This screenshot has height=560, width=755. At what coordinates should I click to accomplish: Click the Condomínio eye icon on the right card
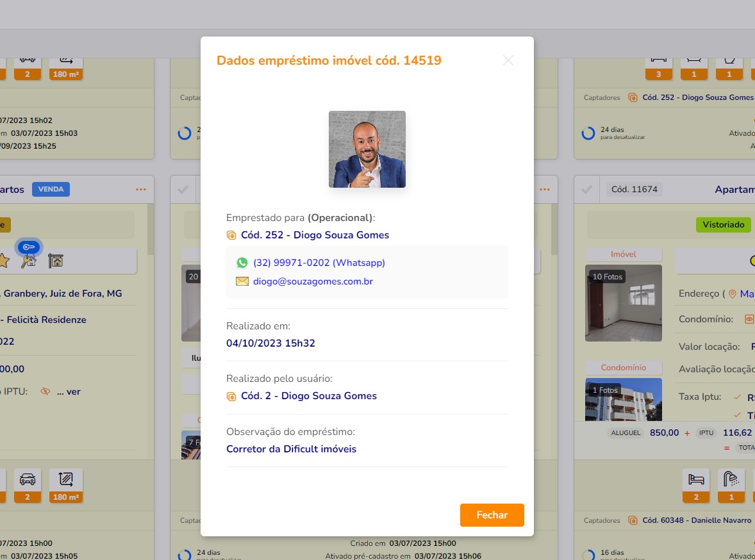coord(749,319)
